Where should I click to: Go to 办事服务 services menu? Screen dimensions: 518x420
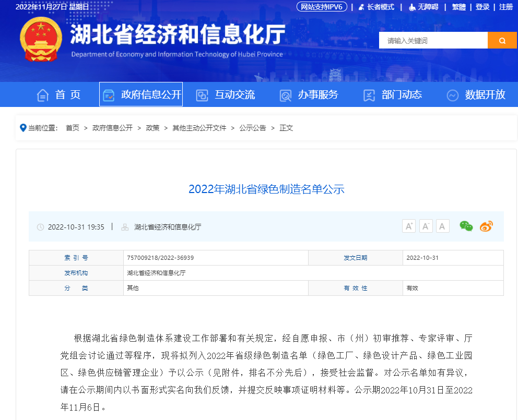click(309, 94)
